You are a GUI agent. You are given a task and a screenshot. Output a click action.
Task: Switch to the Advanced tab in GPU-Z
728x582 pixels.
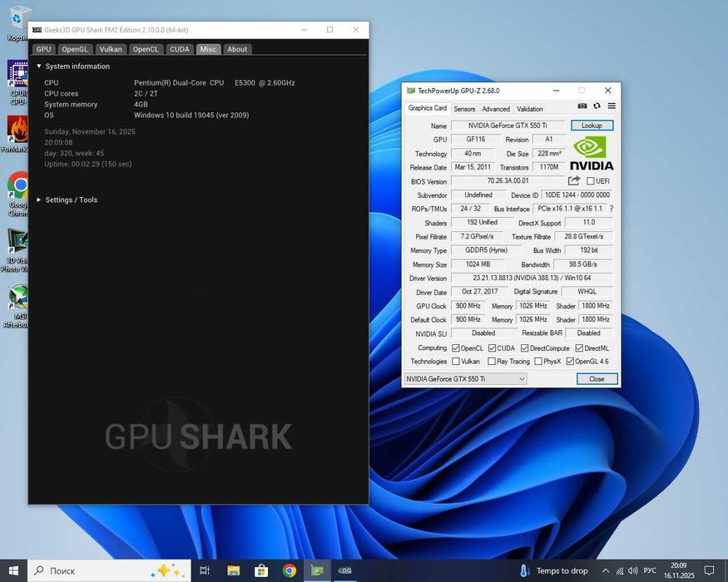click(496, 109)
